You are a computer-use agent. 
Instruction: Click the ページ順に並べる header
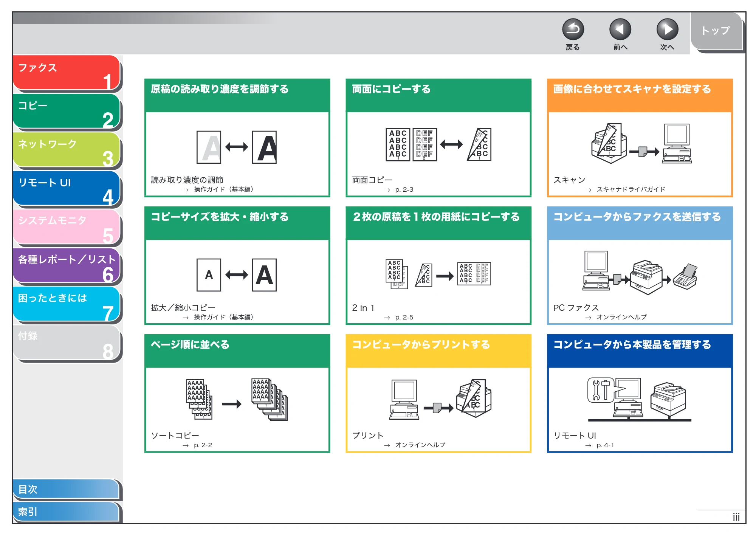tap(237, 351)
